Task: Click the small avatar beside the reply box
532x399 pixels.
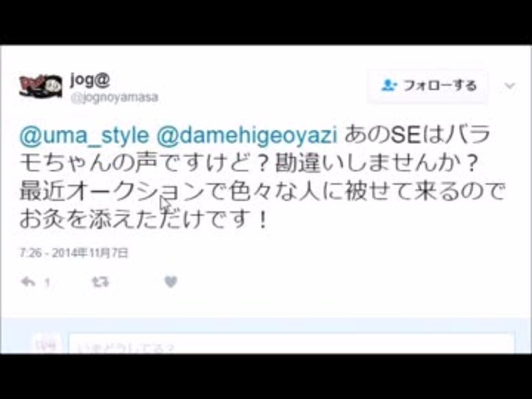Action: pos(48,344)
